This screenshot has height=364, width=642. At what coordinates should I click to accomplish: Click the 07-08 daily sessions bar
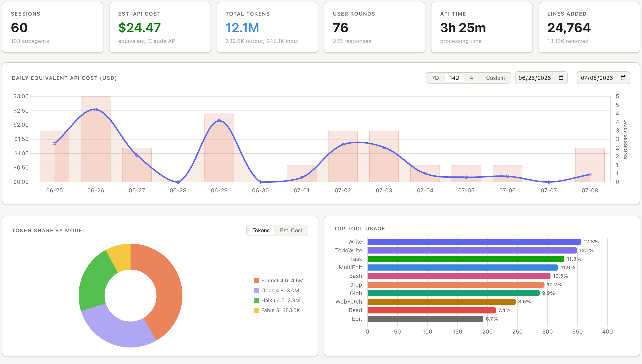590,165
